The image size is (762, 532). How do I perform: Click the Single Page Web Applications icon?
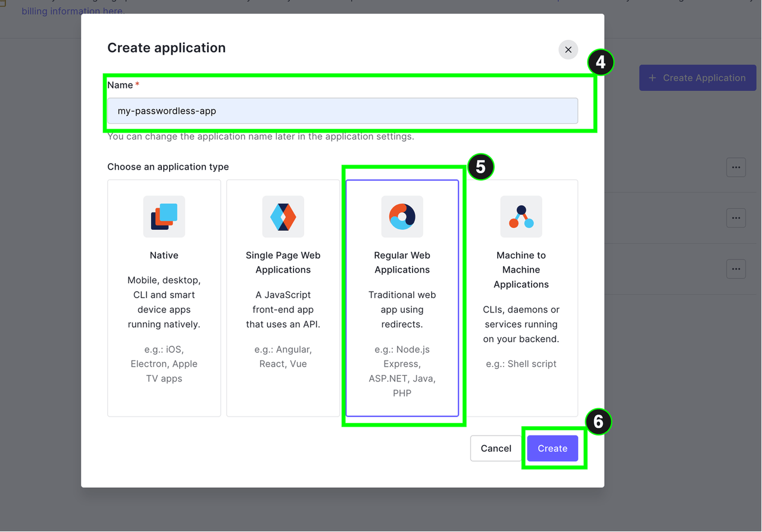(283, 217)
